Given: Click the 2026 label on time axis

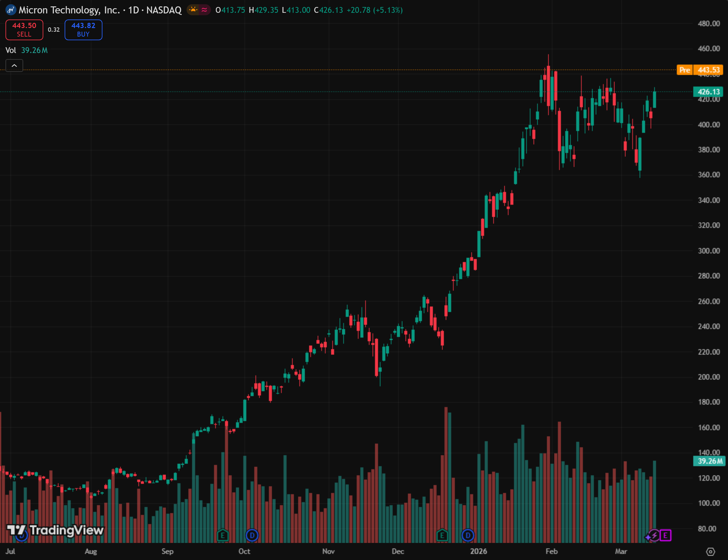Looking at the screenshot, I should click(x=478, y=551).
